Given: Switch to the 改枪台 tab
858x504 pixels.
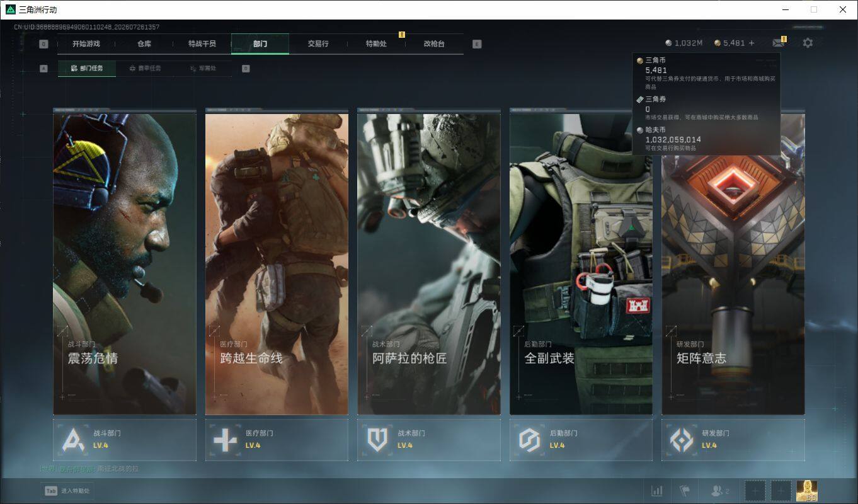Looking at the screenshot, I should click(434, 44).
